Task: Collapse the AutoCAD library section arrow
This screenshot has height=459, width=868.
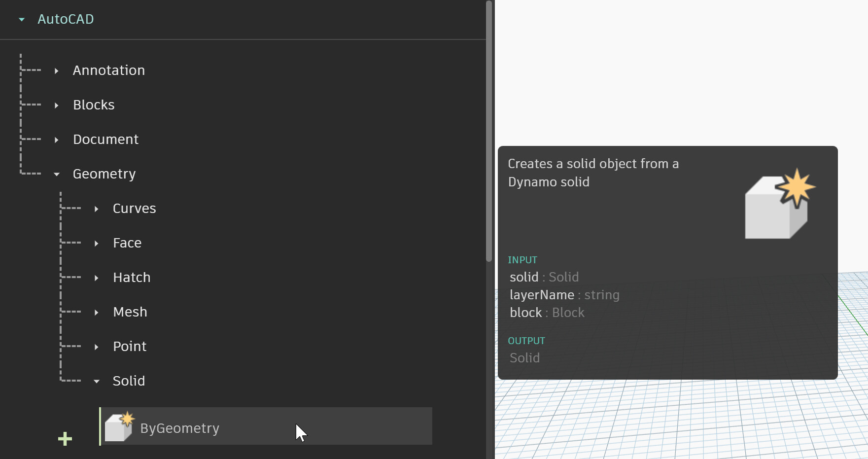Action: [22, 20]
